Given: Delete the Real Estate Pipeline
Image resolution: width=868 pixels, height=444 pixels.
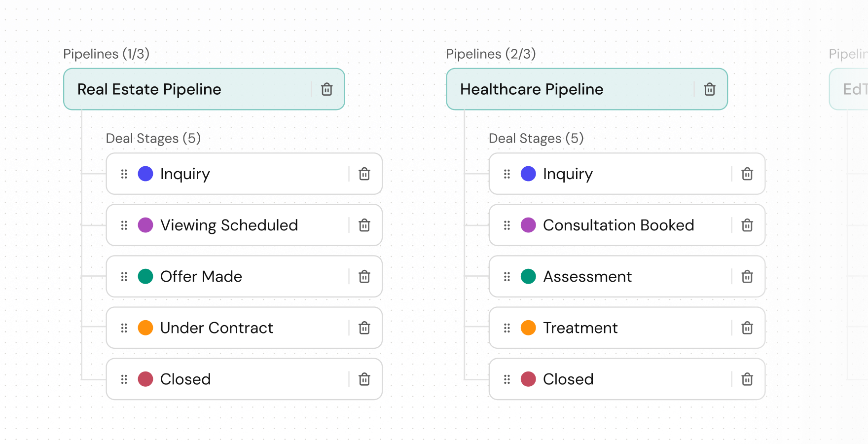Looking at the screenshot, I should click(327, 89).
